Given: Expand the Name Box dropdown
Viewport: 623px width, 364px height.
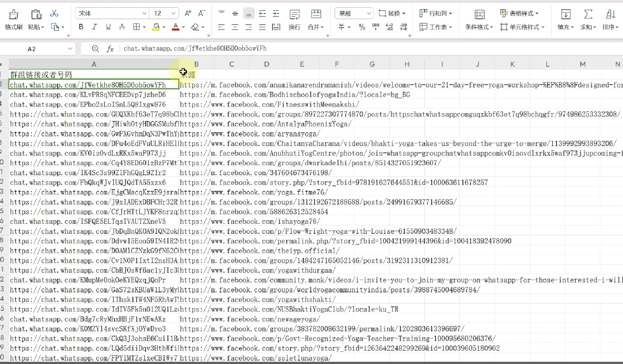Looking at the screenshot, I should click(70, 49).
